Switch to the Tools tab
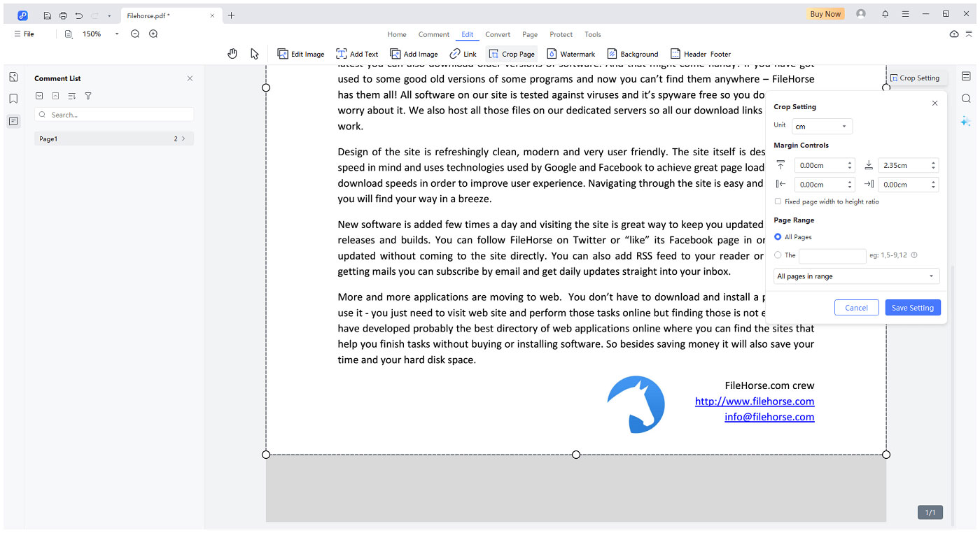This screenshot has width=980, height=533. (x=593, y=34)
